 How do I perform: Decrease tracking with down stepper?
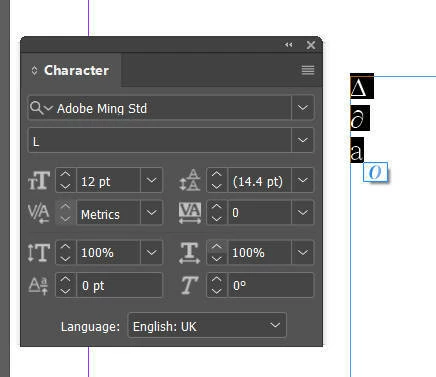217,219
